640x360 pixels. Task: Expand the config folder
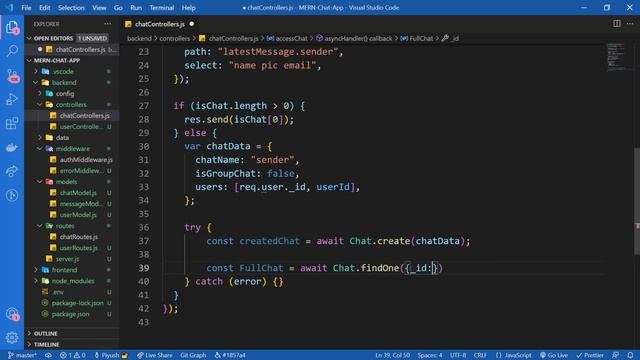tap(71, 93)
